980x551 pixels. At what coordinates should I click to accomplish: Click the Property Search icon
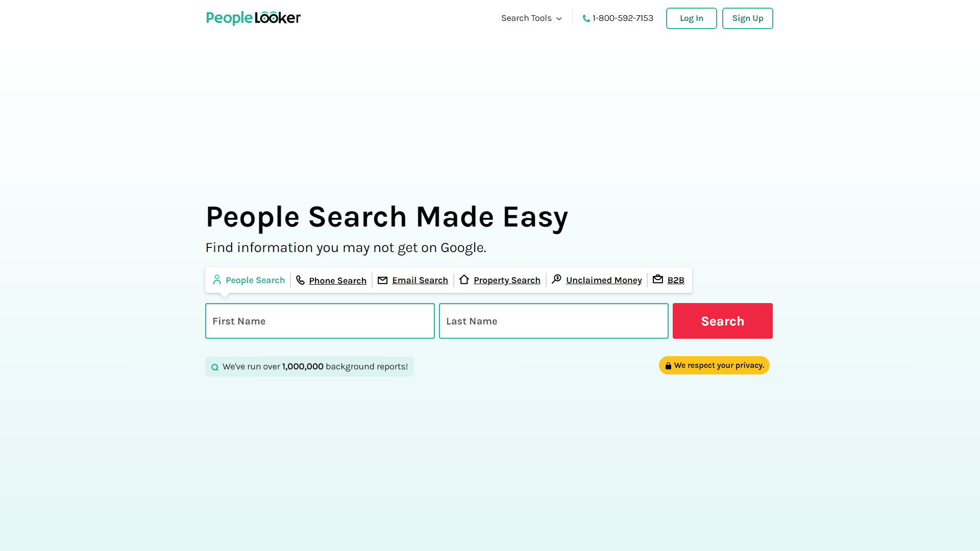[x=464, y=279]
